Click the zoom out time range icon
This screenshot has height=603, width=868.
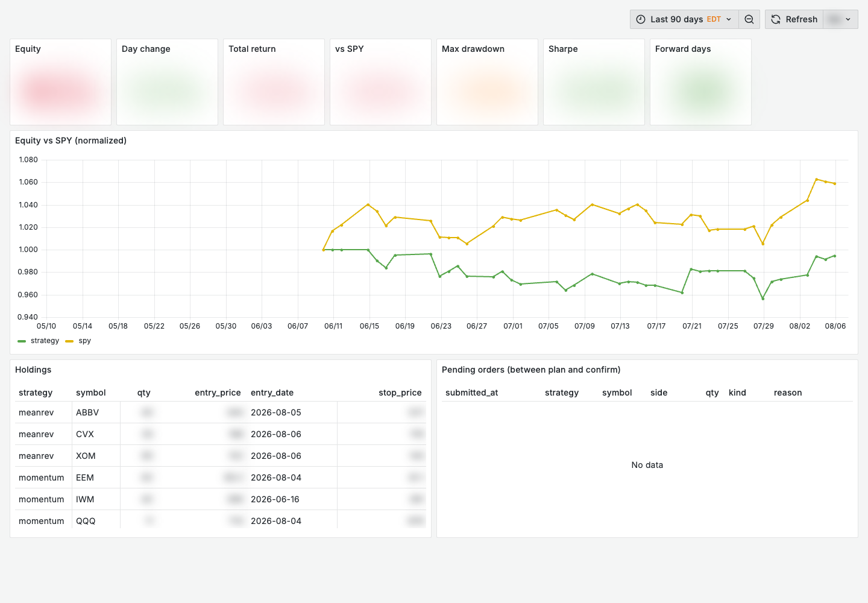pyautogui.click(x=749, y=19)
